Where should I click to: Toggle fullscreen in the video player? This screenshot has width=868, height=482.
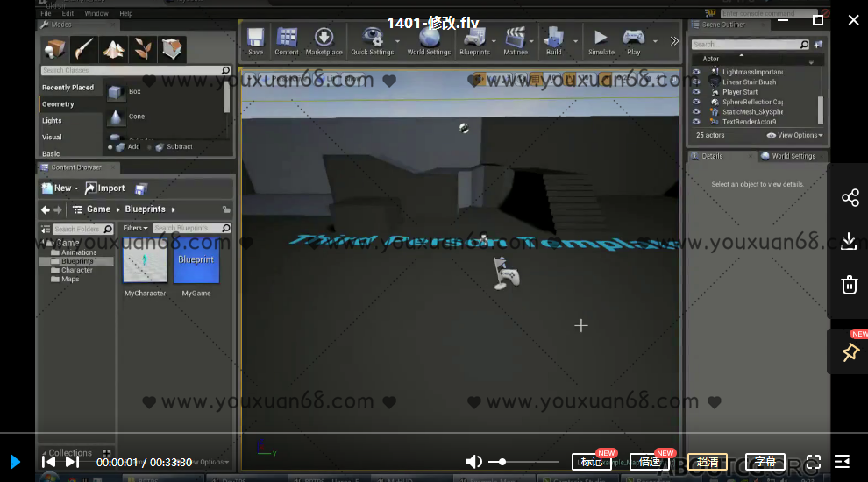coord(813,462)
